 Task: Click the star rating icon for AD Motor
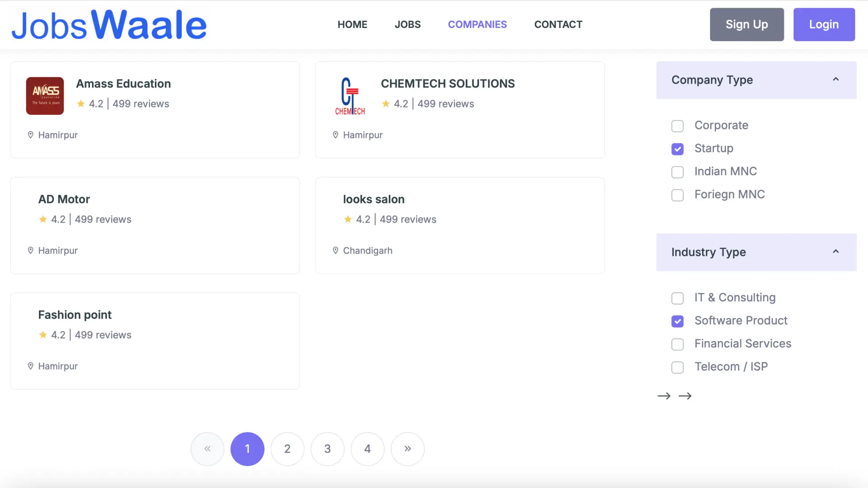(x=42, y=219)
